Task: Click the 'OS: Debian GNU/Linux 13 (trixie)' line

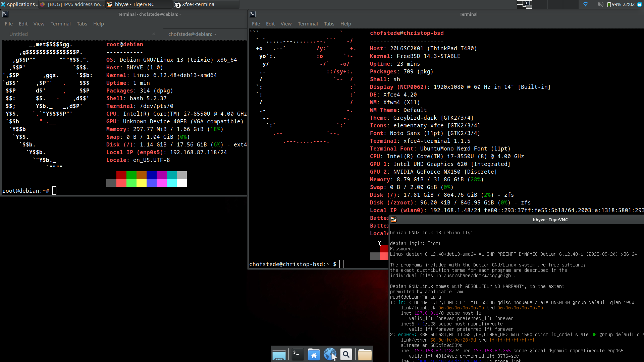Action: (172, 60)
